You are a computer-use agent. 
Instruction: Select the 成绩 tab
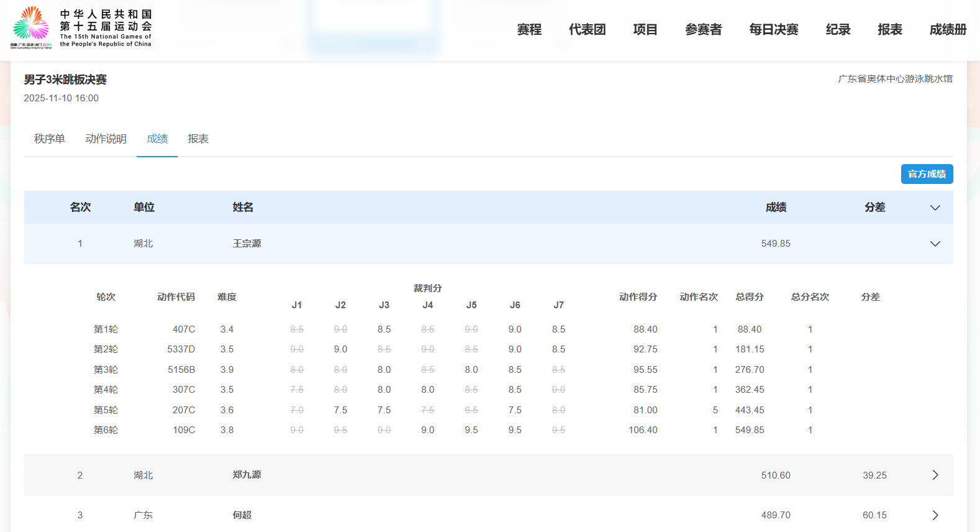157,139
